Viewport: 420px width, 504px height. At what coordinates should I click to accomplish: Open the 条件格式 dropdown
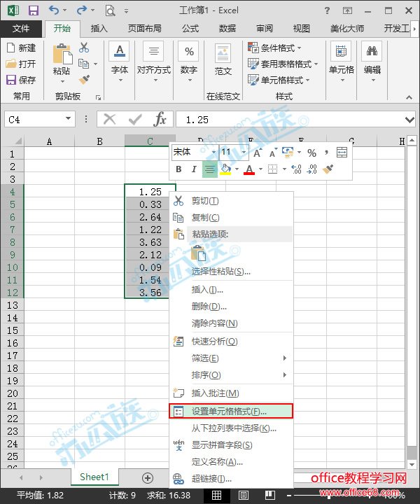pos(275,48)
